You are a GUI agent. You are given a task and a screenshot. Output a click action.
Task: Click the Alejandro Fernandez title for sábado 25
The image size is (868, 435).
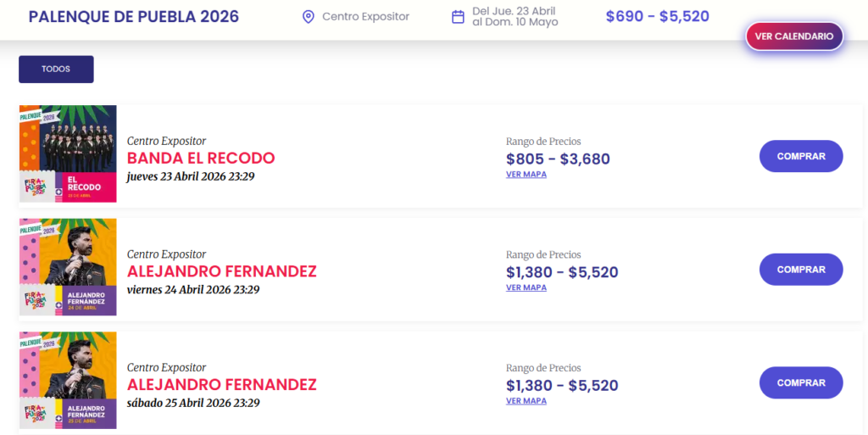(221, 385)
